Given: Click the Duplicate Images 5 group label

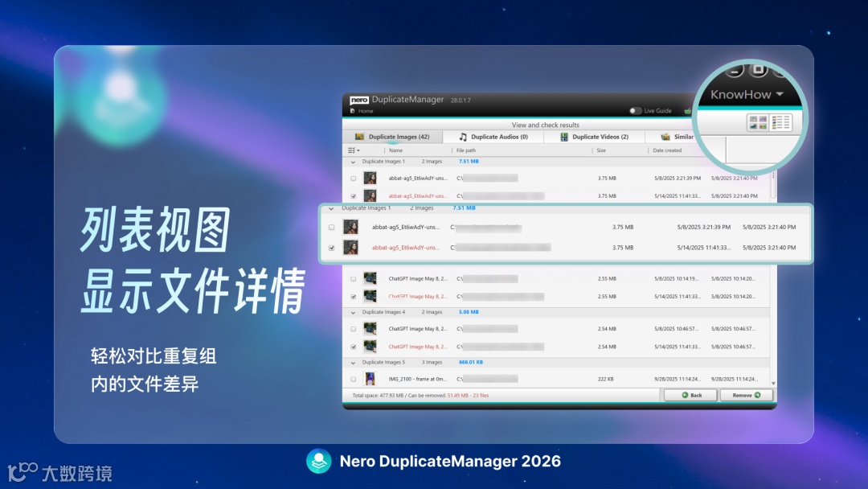Looking at the screenshot, I should point(383,362).
